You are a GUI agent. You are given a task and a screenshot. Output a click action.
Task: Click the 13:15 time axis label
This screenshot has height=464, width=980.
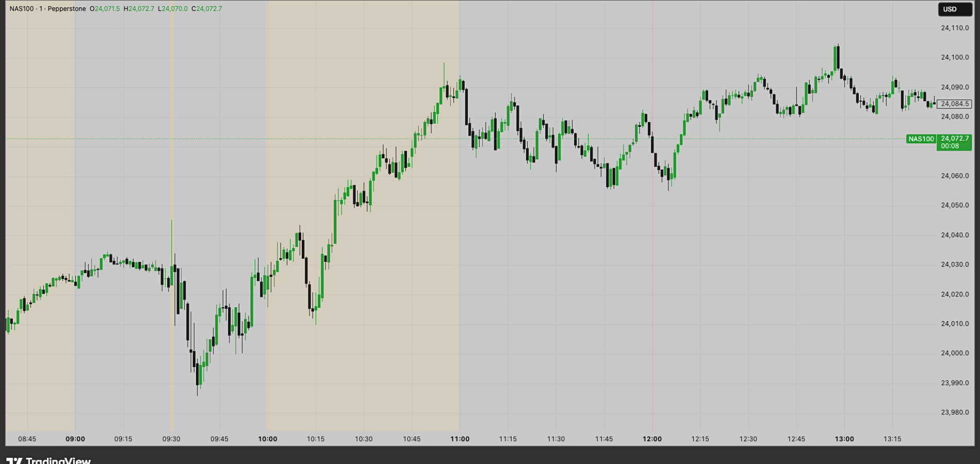click(892, 439)
